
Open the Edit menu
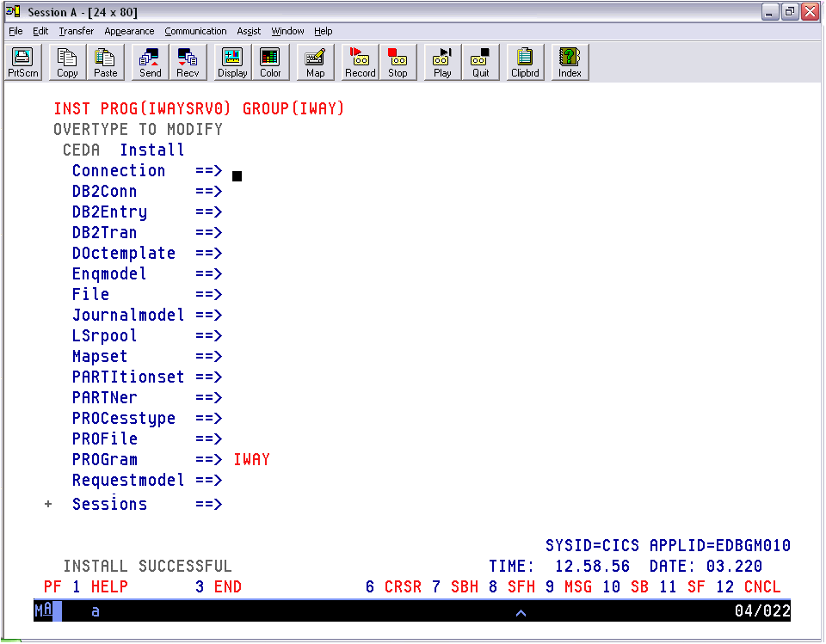click(40, 31)
